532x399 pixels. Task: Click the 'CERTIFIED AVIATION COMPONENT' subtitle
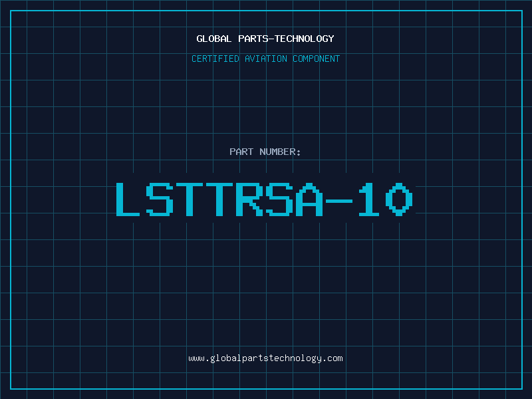[265, 59]
